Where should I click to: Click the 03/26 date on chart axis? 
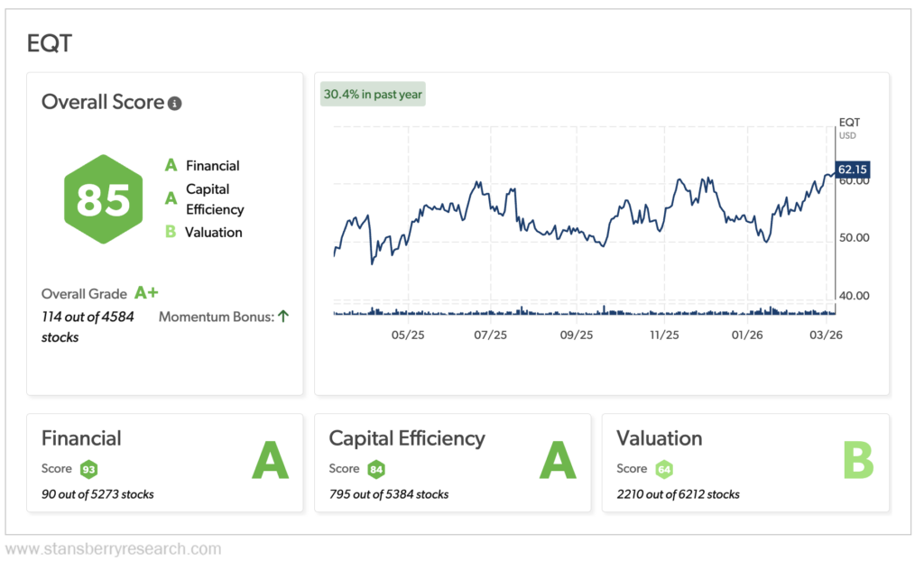821,335
